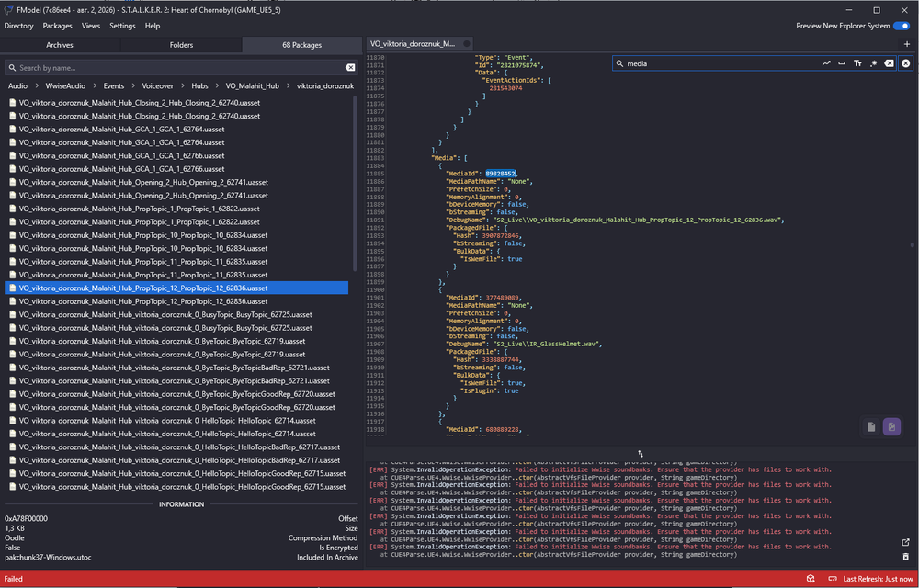
Task: Click the EventActionIds value 281543074
Action: [x=505, y=88]
